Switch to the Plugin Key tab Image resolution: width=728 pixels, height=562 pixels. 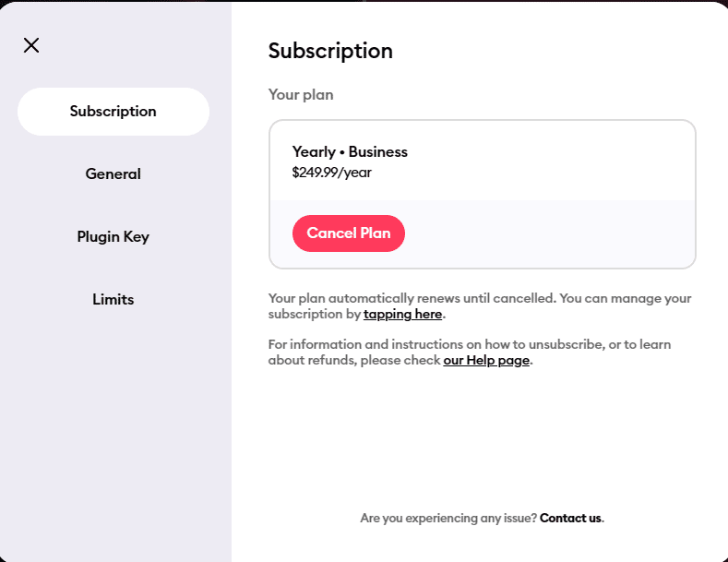coord(113,237)
